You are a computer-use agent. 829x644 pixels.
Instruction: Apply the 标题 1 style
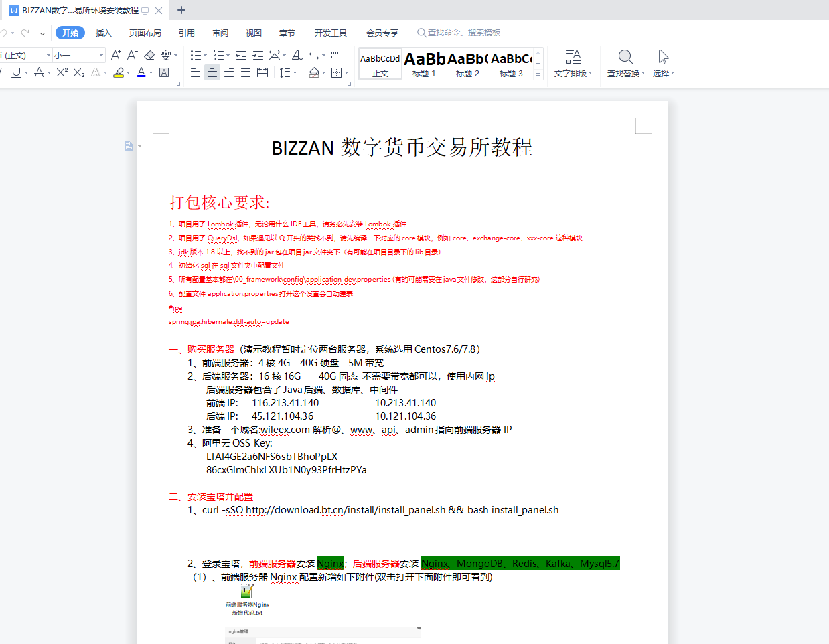(x=424, y=64)
